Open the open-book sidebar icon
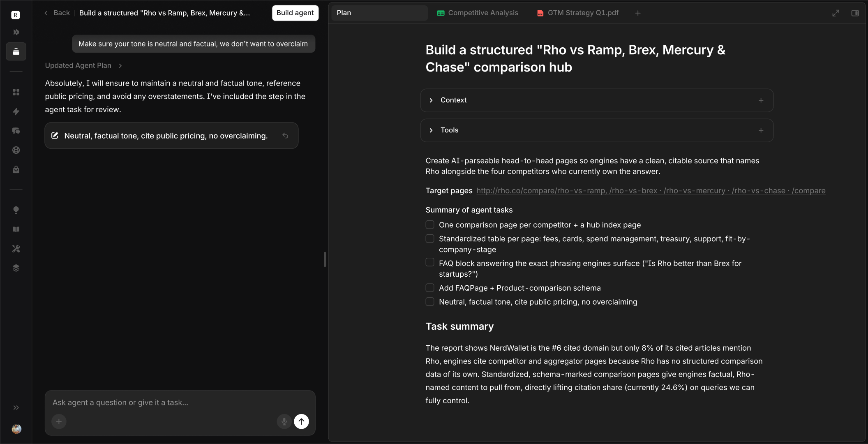This screenshot has height=444, width=868. pos(16,229)
